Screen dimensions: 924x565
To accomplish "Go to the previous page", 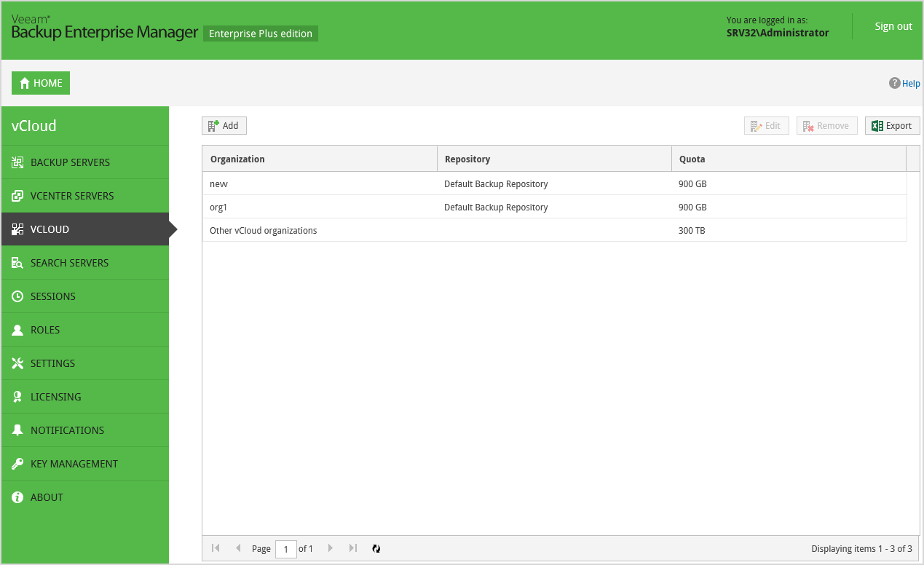I will pyautogui.click(x=237, y=548).
